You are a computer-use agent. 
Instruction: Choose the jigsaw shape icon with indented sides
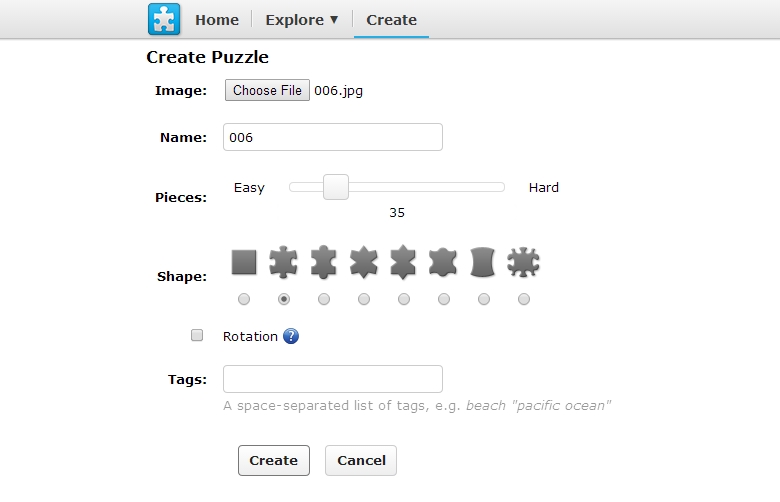click(324, 263)
